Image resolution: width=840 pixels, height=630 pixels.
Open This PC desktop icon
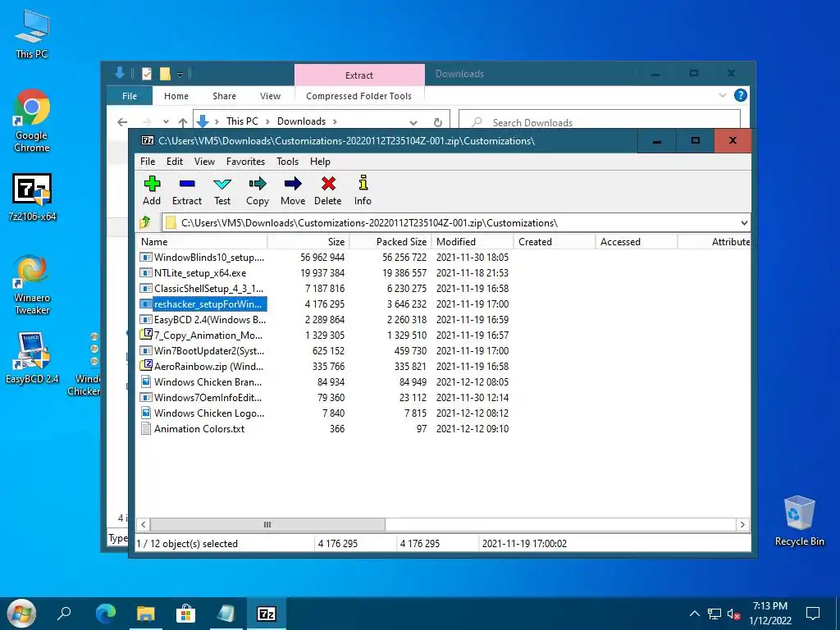click(x=32, y=34)
